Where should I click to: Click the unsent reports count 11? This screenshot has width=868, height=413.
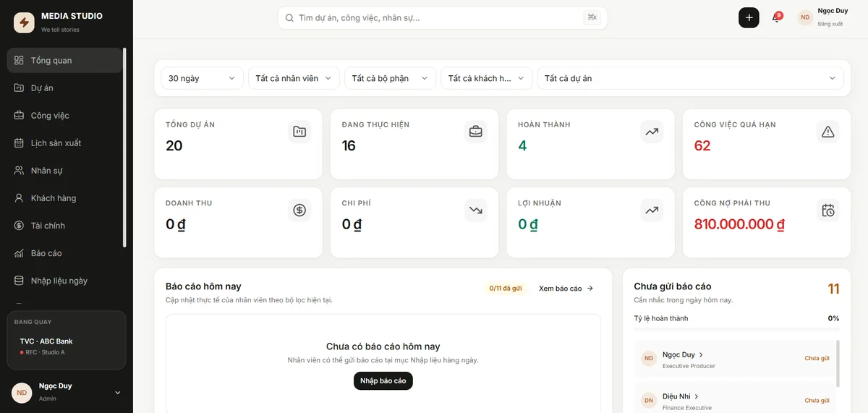[x=833, y=289]
